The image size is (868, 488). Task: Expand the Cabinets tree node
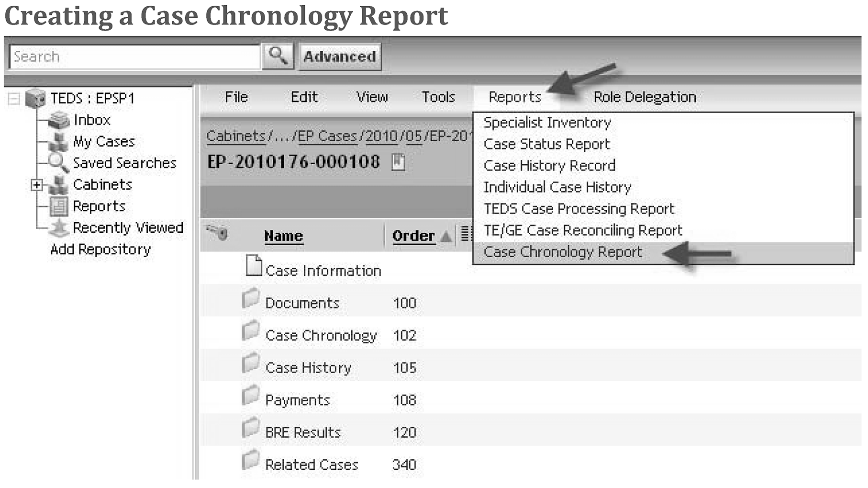(36, 185)
